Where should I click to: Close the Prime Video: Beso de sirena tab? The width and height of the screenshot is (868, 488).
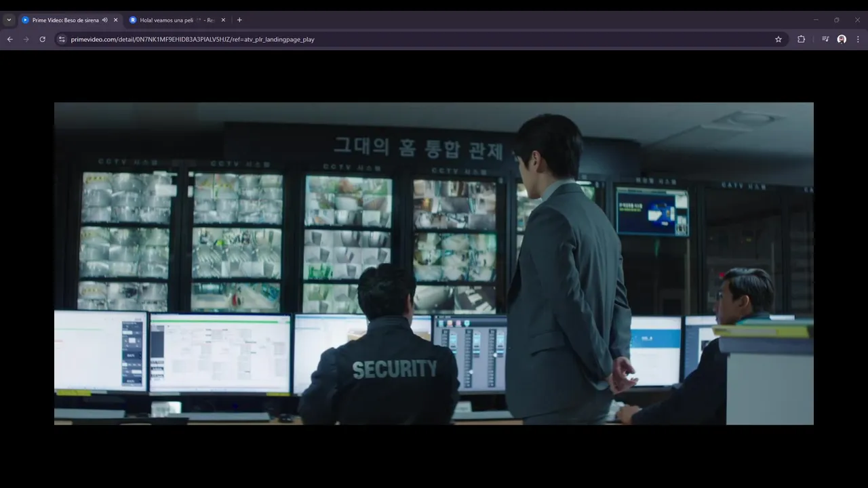pos(115,20)
